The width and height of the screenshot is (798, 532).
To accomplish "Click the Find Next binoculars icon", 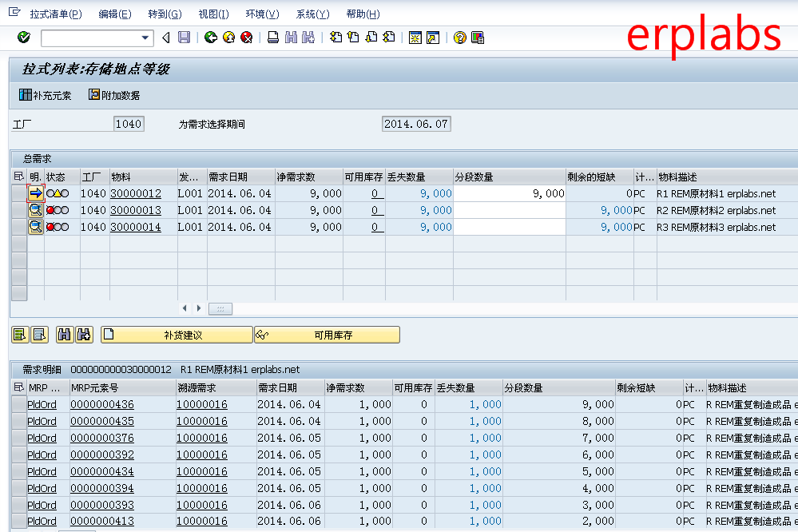I will [309, 38].
